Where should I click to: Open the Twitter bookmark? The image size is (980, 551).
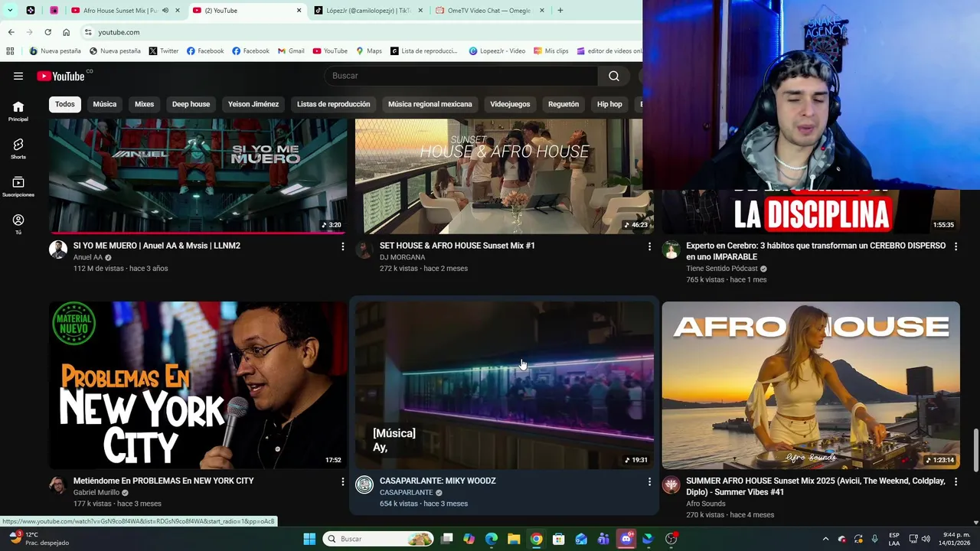pos(164,51)
